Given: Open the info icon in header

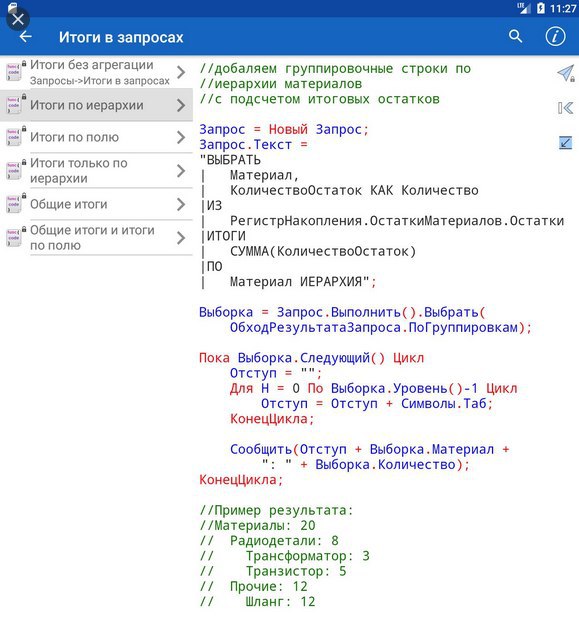Looking at the screenshot, I should pyautogui.click(x=555, y=36).
